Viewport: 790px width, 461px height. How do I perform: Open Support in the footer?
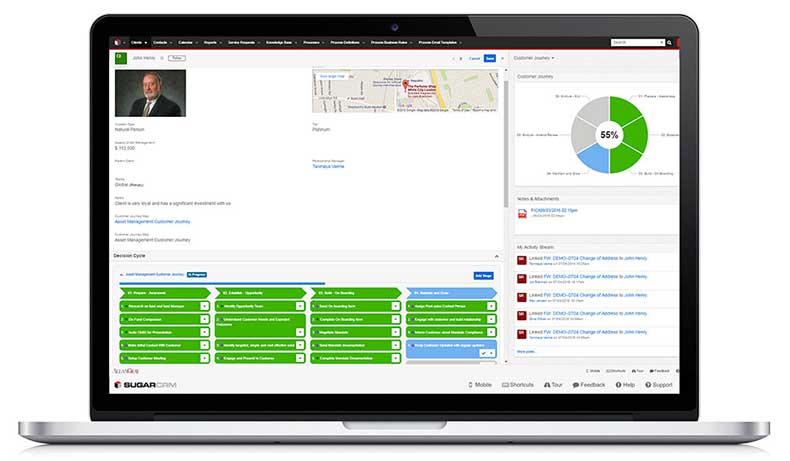click(659, 385)
